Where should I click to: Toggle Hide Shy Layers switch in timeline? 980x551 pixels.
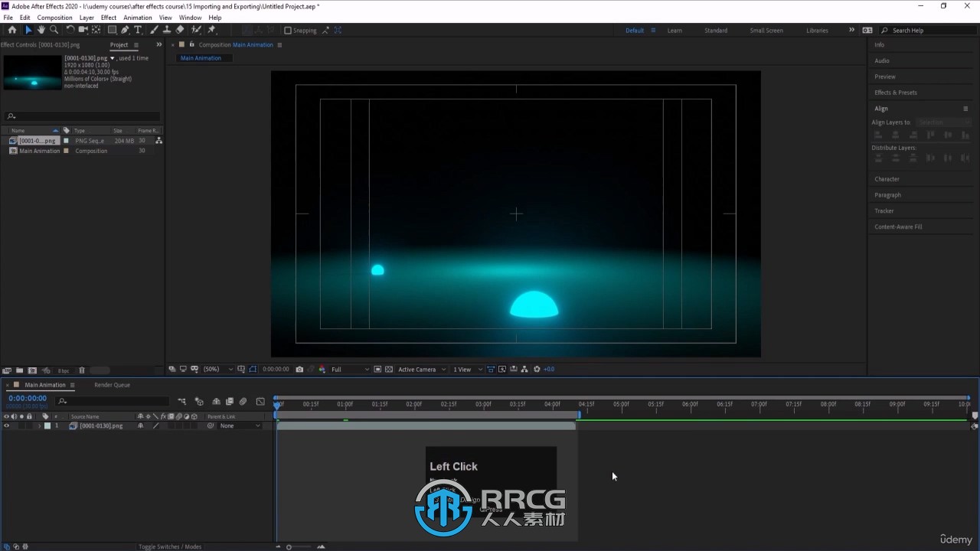coord(216,401)
